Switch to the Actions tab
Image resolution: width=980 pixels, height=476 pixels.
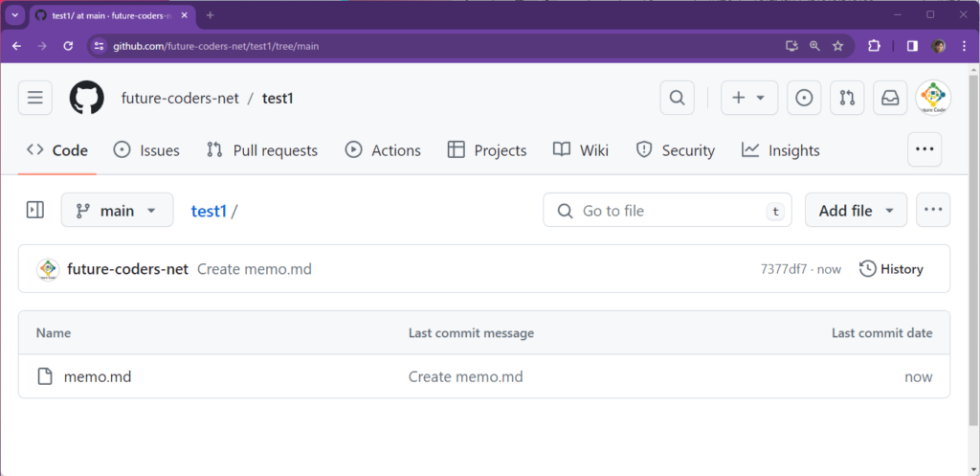(x=383, y=150)
